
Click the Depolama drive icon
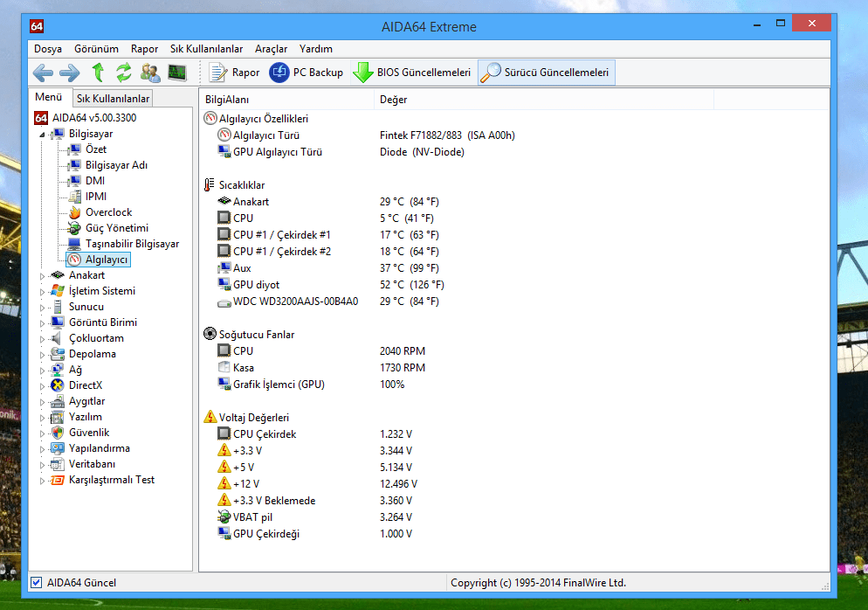pyautogui.click(x=58, y=353)
